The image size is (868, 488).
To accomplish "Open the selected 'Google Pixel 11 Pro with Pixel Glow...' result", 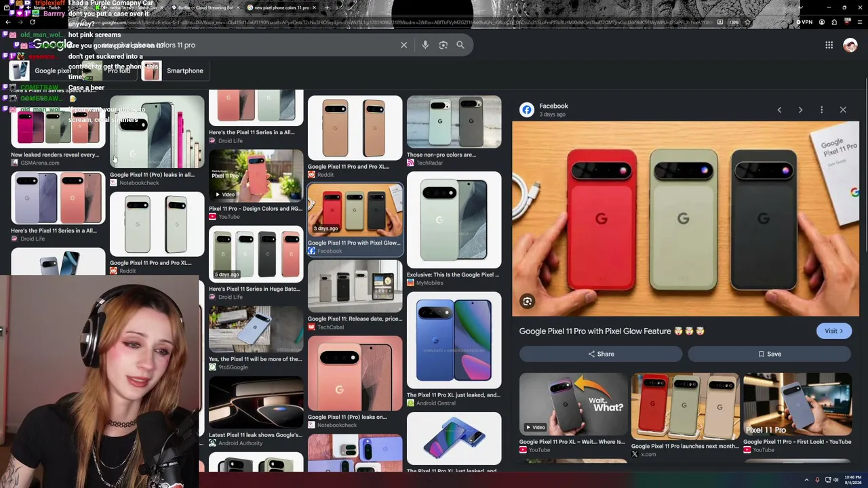I will 355,219.
